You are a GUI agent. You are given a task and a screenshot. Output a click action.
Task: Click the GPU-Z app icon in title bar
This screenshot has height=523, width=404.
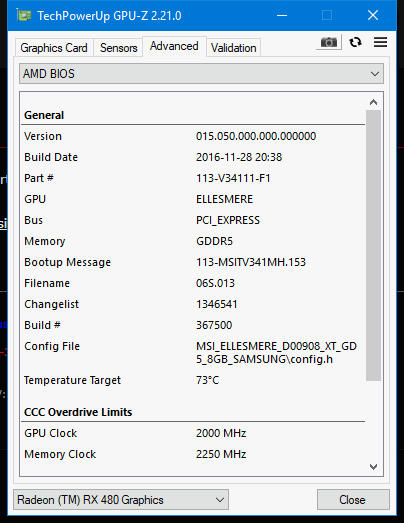[24, 15]
